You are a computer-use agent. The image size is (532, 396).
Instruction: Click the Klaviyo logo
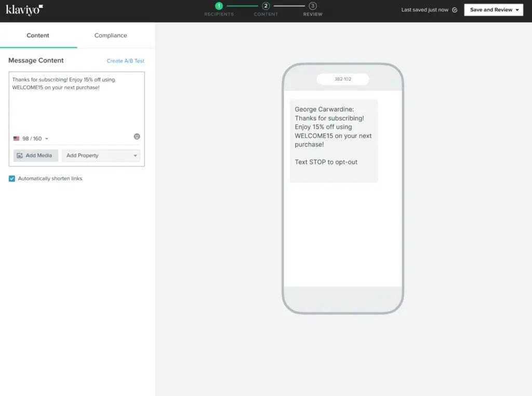23,10
